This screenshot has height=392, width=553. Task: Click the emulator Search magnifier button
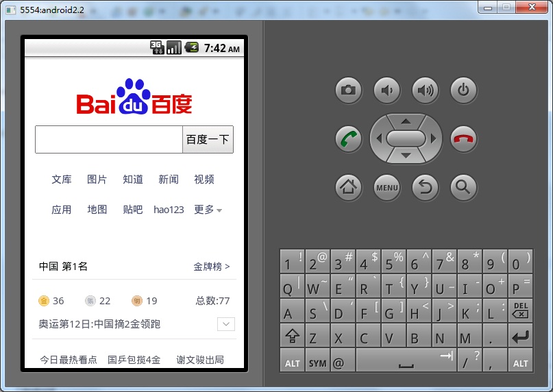tap(464, 187)
